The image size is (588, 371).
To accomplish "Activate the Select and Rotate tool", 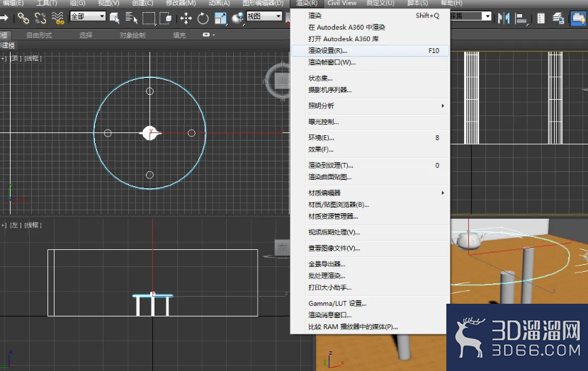I will pyautogui.click(x=203, y=18).
